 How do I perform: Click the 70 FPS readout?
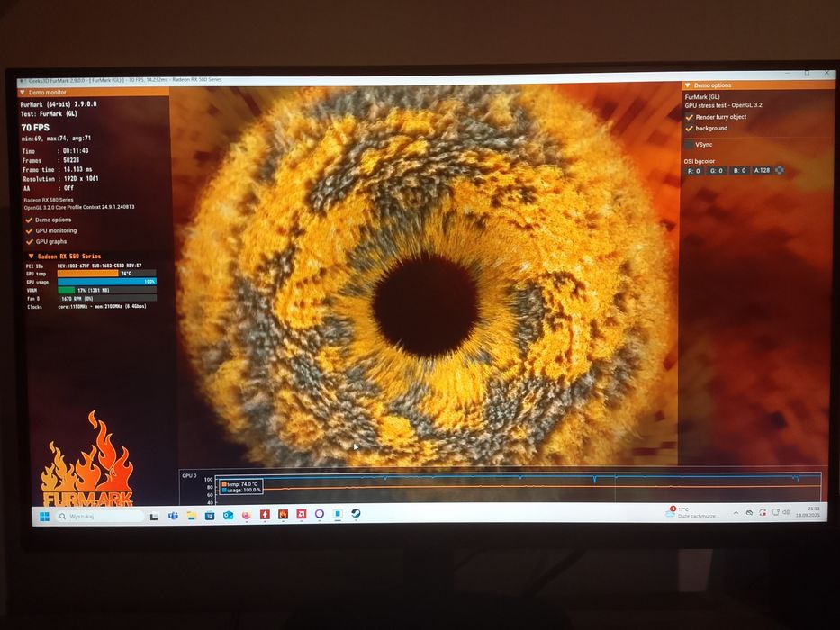click(35, 128)
